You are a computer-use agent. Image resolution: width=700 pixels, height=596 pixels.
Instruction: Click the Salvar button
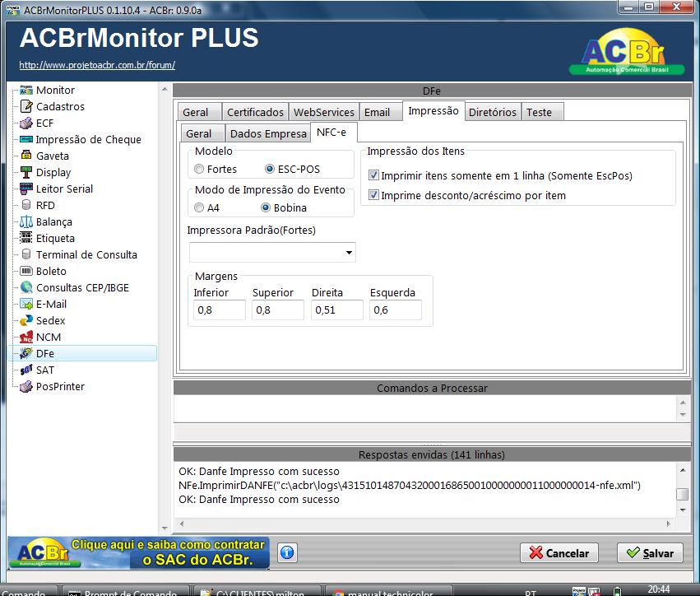pos(650,553)
